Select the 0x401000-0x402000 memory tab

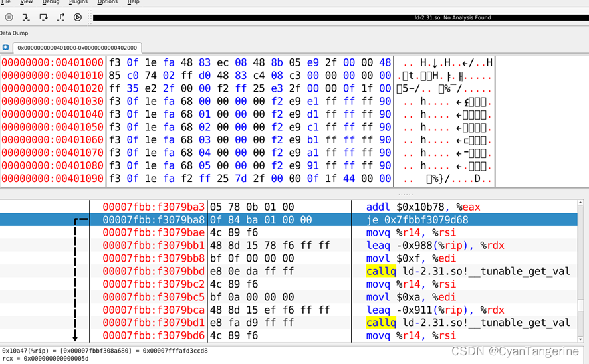click(x=77, y=48)
